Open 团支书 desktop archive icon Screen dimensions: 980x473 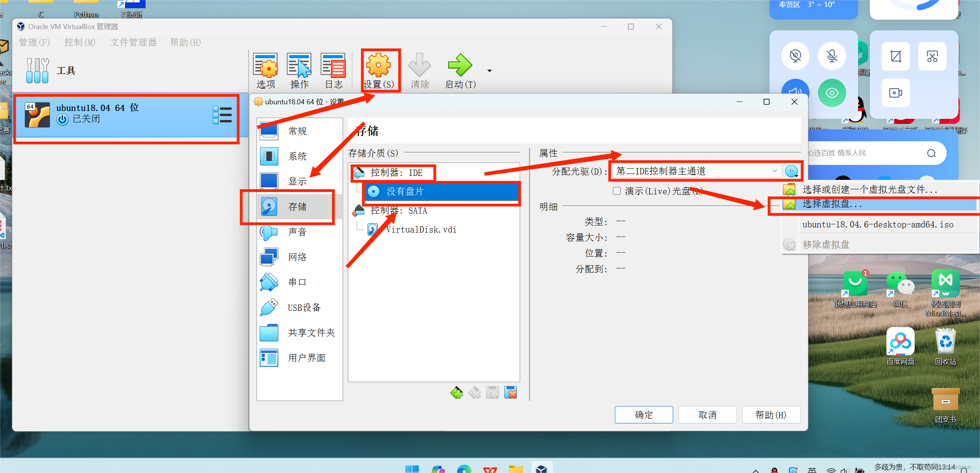pyautogui.click(x=946, y=405)
